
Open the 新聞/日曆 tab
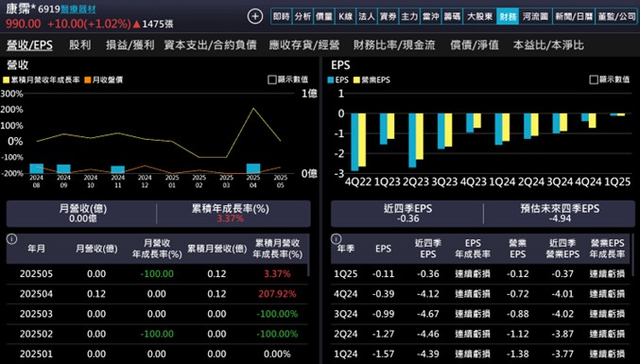(x=573, y=17)
